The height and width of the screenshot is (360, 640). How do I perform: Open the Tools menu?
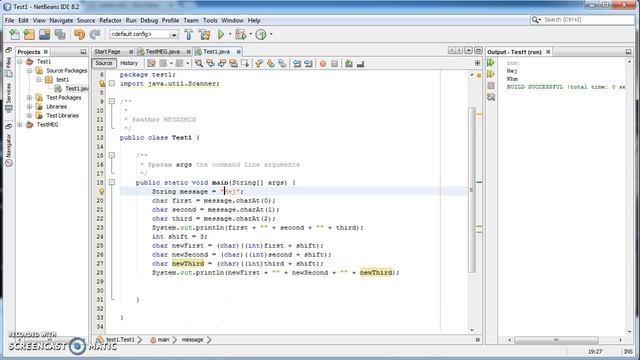coord(210,20)
